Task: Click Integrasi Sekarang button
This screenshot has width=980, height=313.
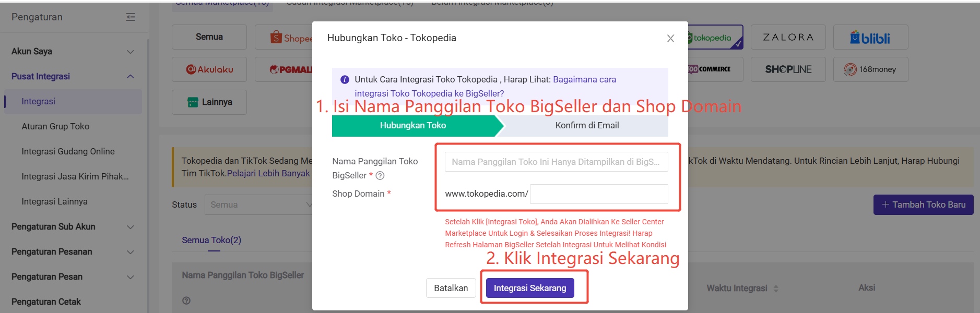Action: click(530, 288)
